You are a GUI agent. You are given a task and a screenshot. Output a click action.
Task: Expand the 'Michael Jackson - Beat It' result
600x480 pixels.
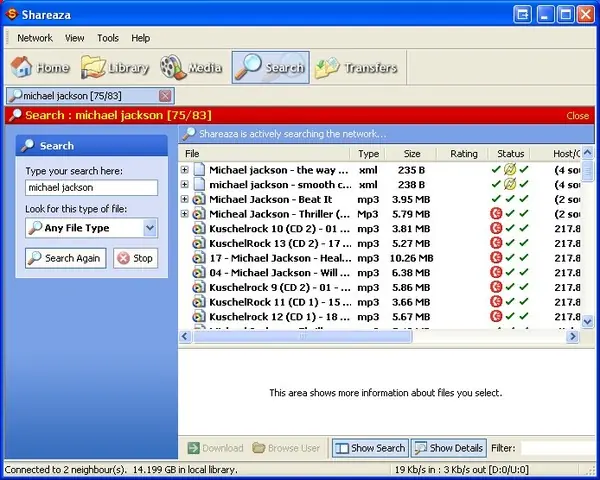pos(184,199)
